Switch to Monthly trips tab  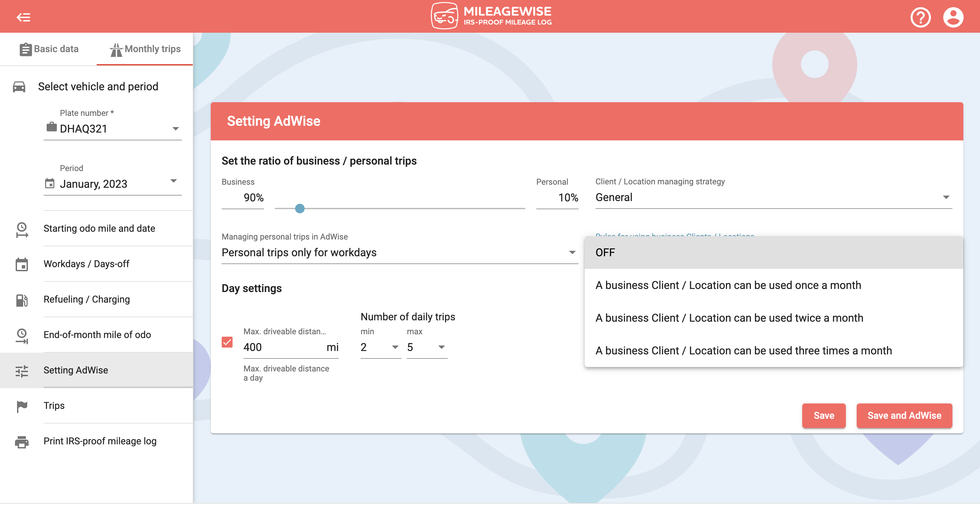point(145,49)
